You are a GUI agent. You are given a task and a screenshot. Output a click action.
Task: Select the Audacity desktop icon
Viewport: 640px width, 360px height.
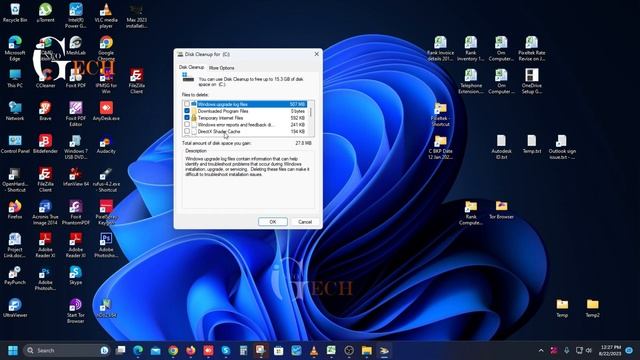click(106, 144)
